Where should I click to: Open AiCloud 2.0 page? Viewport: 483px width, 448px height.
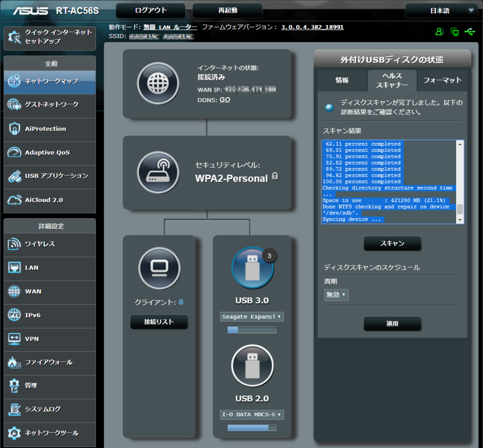point(50,200)
